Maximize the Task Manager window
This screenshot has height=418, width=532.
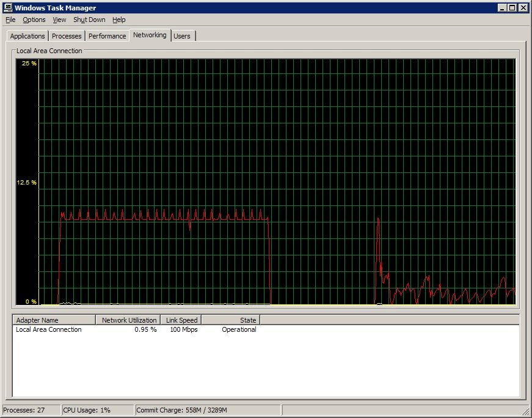[512, 8]
